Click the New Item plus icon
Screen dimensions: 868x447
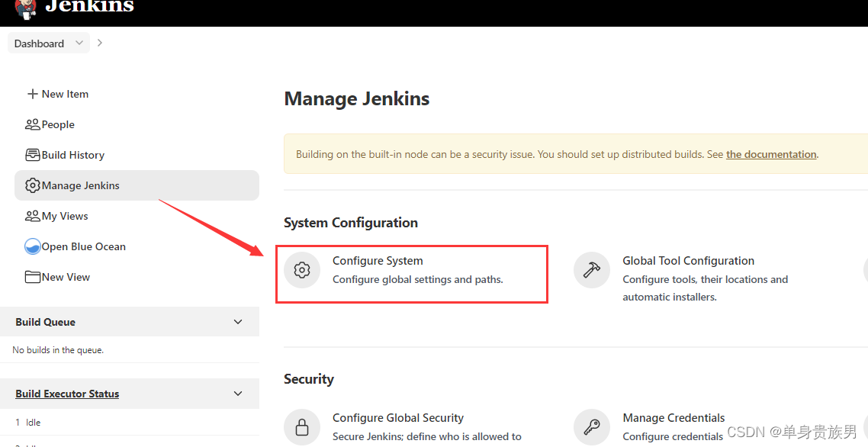[x=33, y=94]
